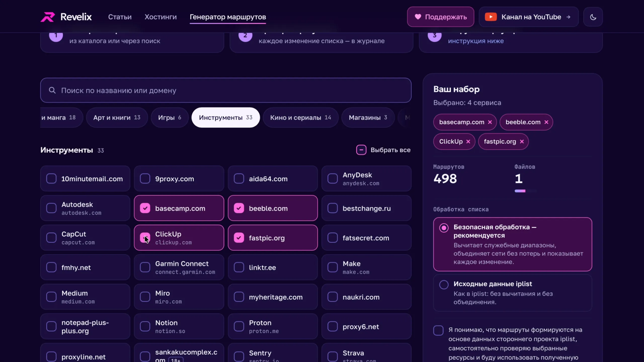Screen dimensions: 644x362
Task: Click the search magnifier icon
Action: click(52, 90)
